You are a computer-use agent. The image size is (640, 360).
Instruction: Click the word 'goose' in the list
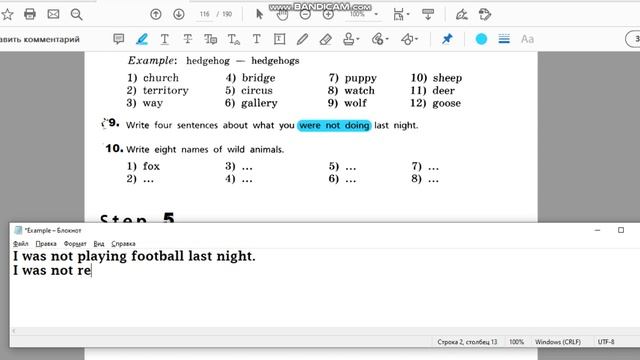click(x=447, y=103)
